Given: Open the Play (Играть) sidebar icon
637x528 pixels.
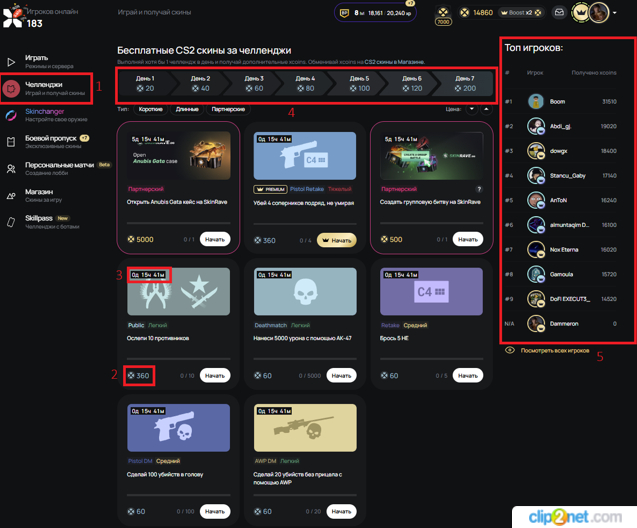Looking at the screenshot, I should click(11, 62).
